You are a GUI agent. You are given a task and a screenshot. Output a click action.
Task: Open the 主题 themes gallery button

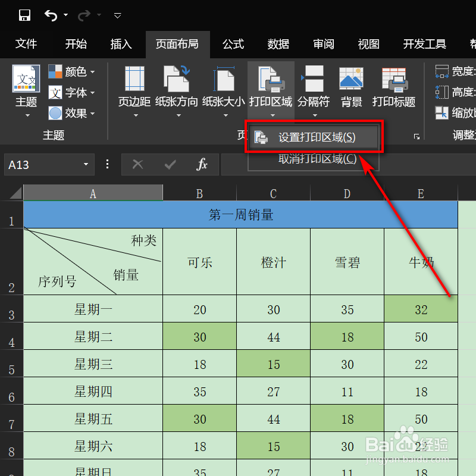(x=26, y=90)
